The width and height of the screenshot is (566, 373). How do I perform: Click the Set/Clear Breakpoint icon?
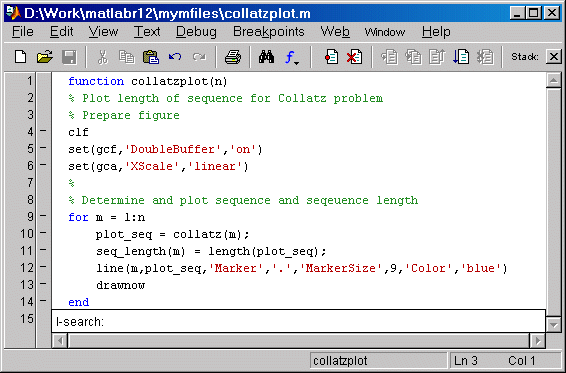[331, 57]
